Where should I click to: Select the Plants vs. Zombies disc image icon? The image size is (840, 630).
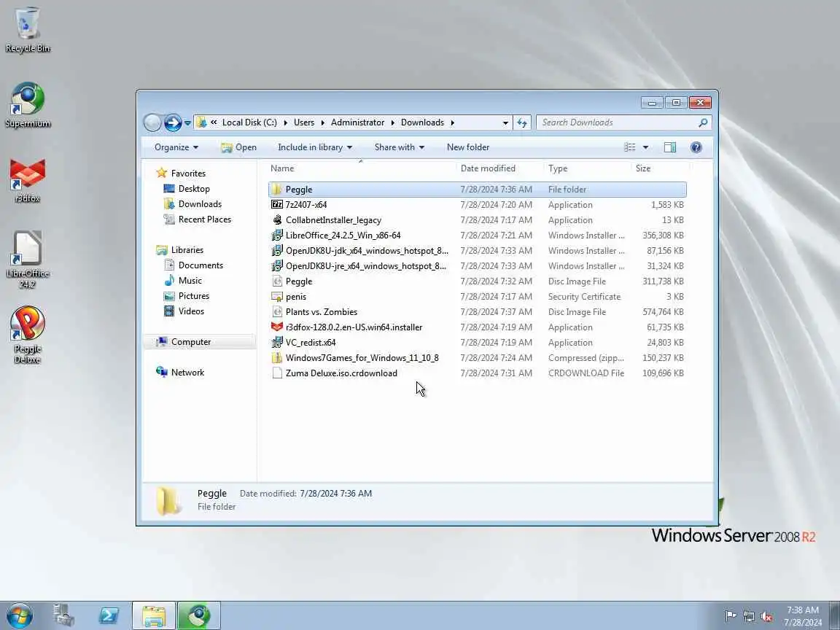(276, 312)
